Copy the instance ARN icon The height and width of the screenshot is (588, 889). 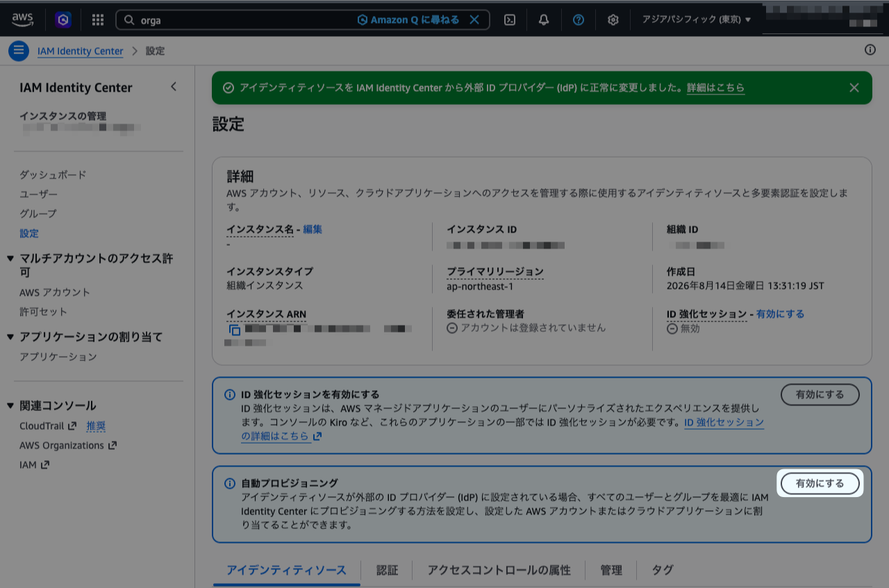pos(235,330)
